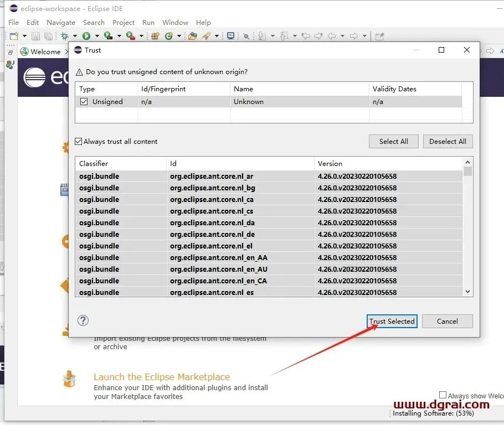Image resolution: width=504 pixels, height=425 pixels.
Task: Open the Help menu
Action: coord(203,23)
